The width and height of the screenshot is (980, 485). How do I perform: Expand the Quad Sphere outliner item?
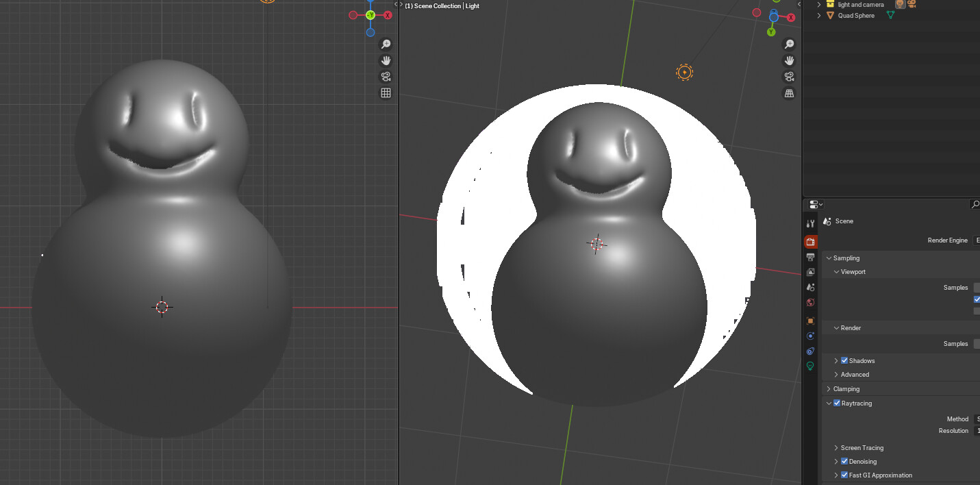coord(819,15)
